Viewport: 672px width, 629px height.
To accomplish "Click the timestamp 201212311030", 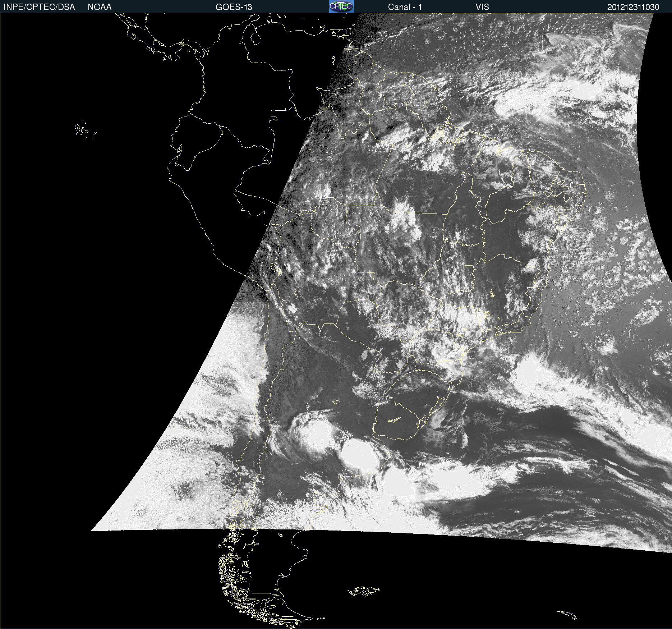I will pyautogui.click(x=633, y=7).
